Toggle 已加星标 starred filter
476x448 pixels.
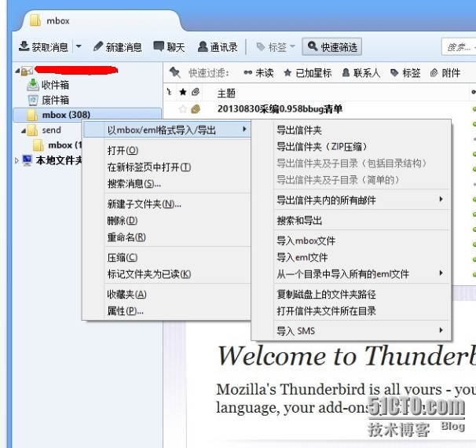[308, 73]
